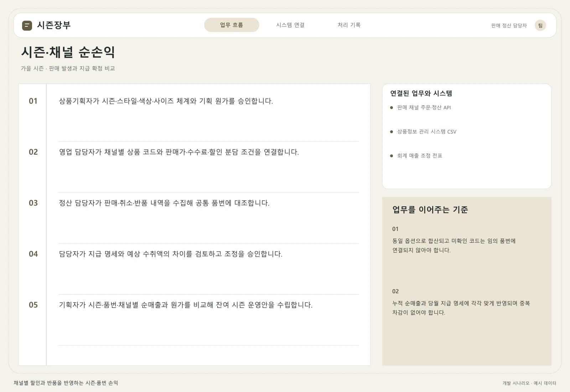Click step text starting 상품기획자가 시즌·스타일

click(x=166, y=101)
